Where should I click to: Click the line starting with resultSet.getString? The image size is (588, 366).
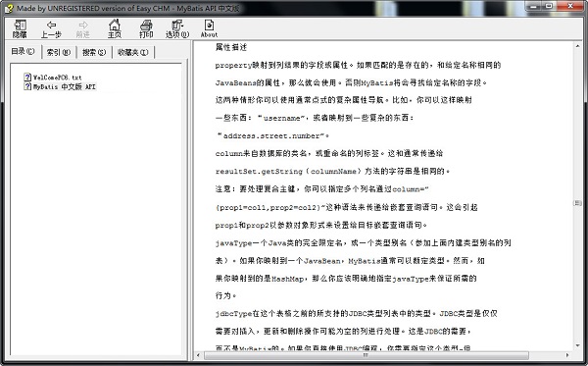coord(332,171)
